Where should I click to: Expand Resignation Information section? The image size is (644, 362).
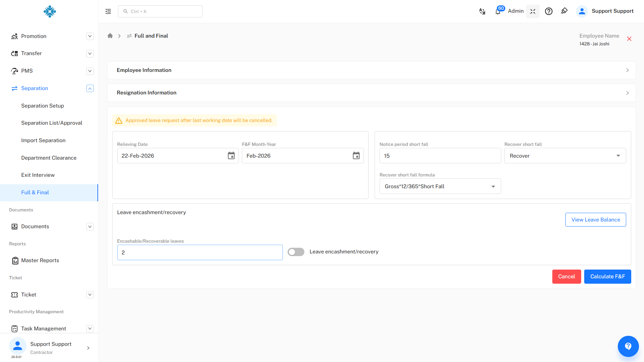pos(372,93)
